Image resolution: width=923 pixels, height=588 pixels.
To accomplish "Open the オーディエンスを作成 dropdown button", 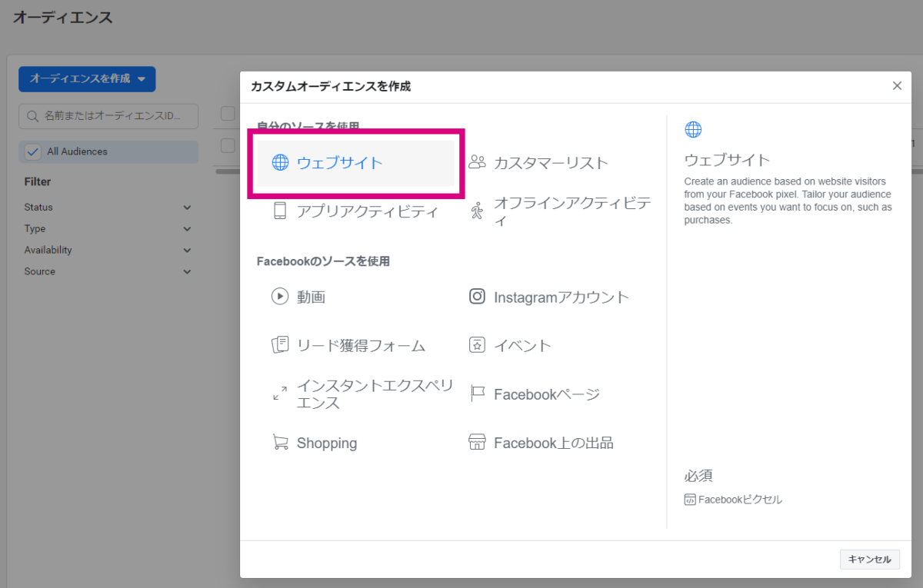I will point(87,78).
